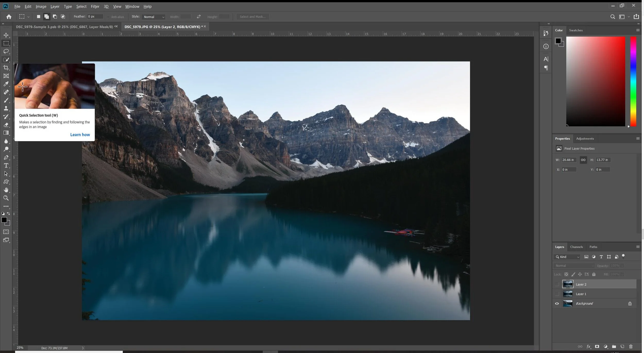The width and height of the screenshot is (644, 353).
Task: Open the Kind filter dropdown in Layers
Action: point(567,257)
